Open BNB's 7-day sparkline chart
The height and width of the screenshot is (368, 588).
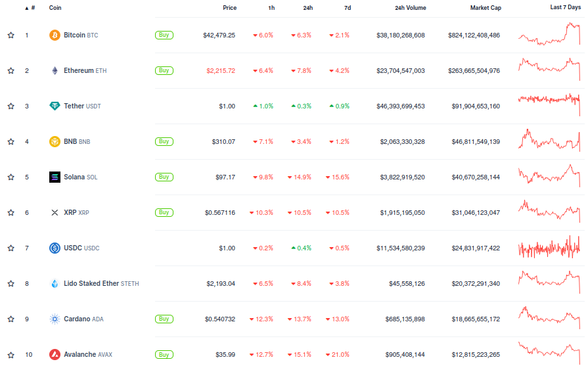[549, 140]
